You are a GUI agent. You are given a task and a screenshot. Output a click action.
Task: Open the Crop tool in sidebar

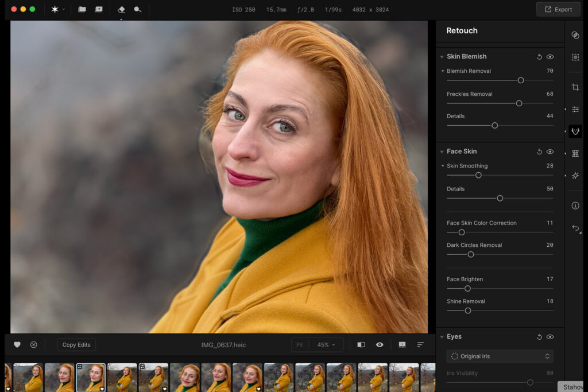(x=575, y=87)
